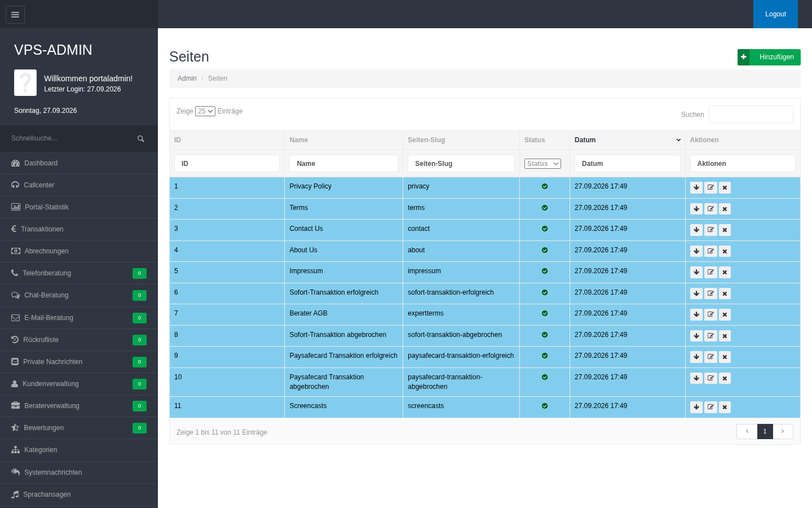The height and width of the screenshot is (508, 812).
Task: Sort the table by the ID column header
Action: 227,140
